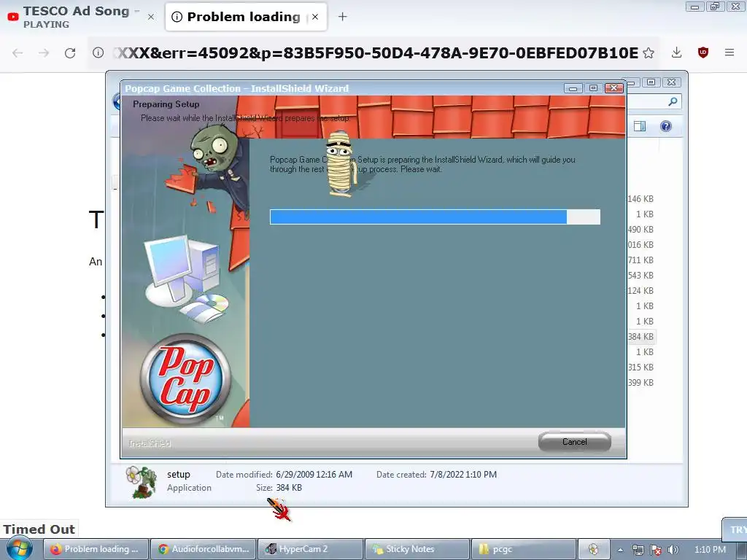747x560 pixels.
Task: Switch to TESCO Ad Song browser tab
Action: click(74, 17)
